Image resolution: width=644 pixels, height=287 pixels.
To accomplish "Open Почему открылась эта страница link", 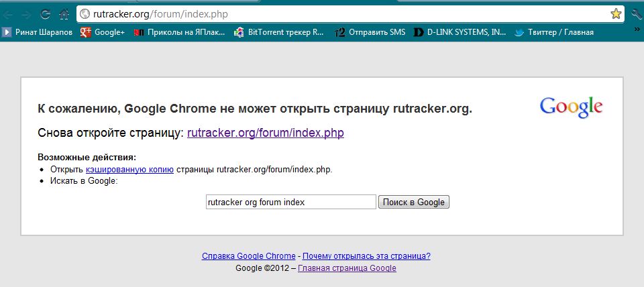I will [366, 256].
